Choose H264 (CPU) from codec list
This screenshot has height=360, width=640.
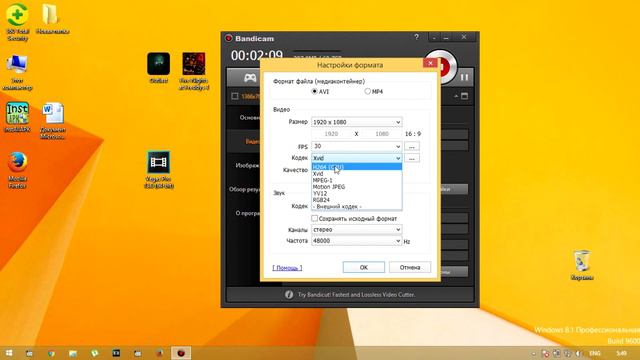(x=357, y=167)
